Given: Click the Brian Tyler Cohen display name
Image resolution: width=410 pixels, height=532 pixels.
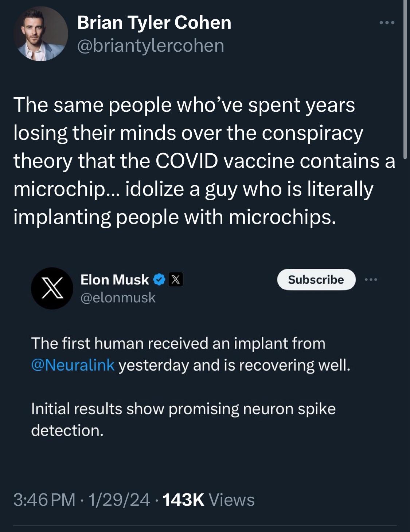Looking at the screenshot, I should pyautogui.click(x=154, y=23).
